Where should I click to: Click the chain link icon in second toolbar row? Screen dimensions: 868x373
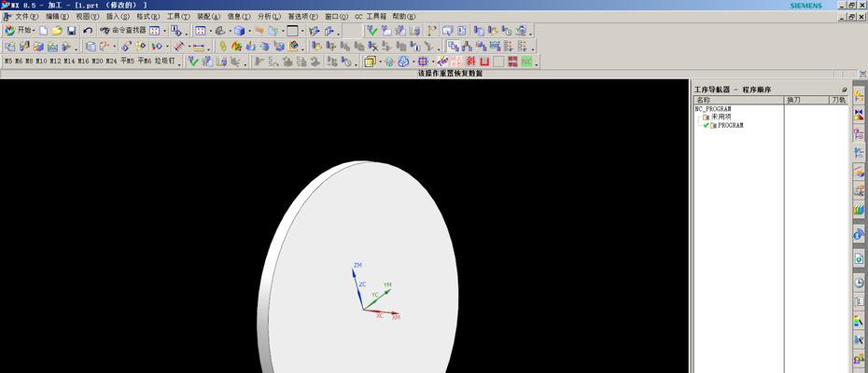(222, 47)
